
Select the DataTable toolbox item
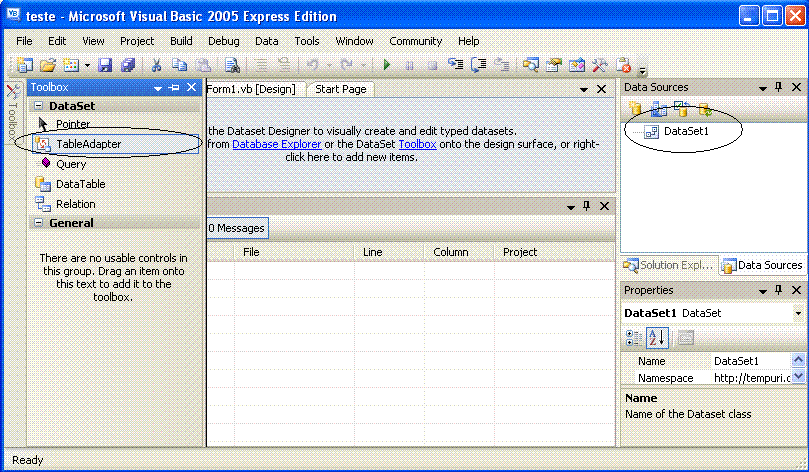116,184
